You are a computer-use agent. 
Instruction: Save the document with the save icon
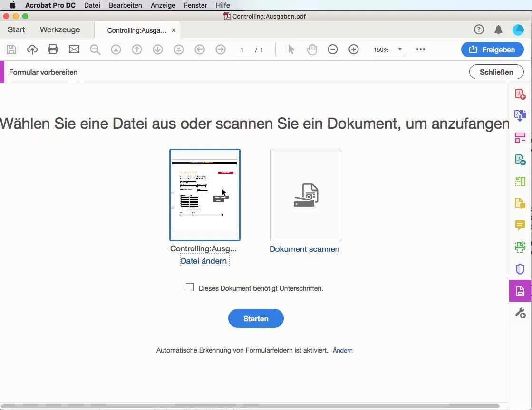coord(11,49)
